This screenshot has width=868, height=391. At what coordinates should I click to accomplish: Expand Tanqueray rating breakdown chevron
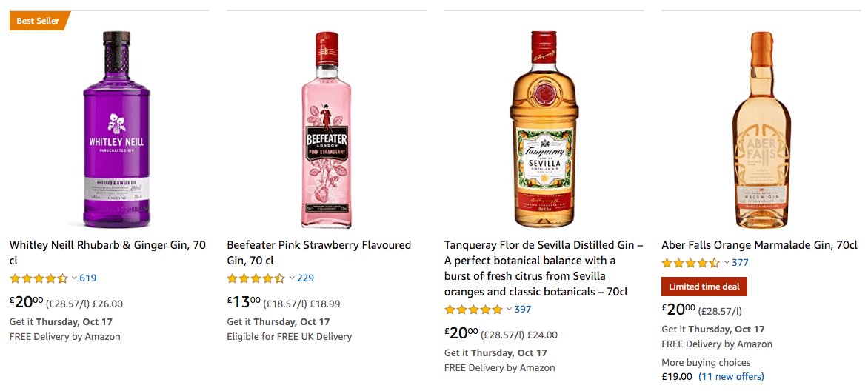pyautogui.click(x=509, y=310)
